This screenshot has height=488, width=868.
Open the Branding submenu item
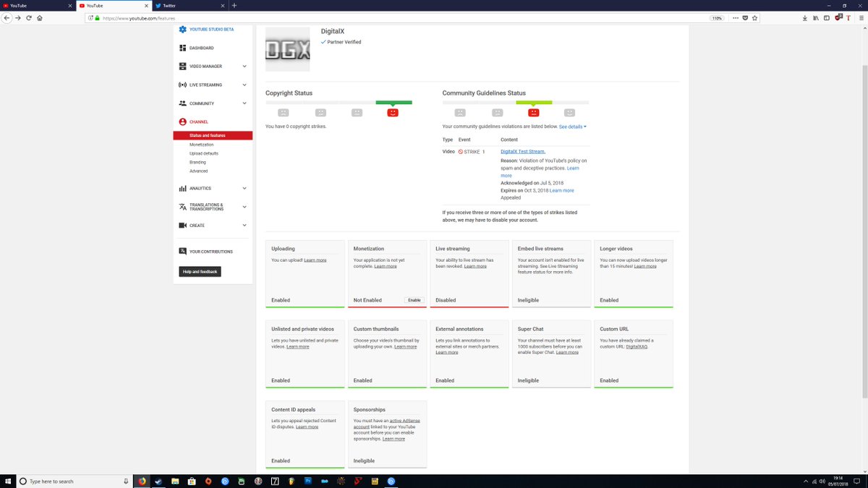point(197,162)
